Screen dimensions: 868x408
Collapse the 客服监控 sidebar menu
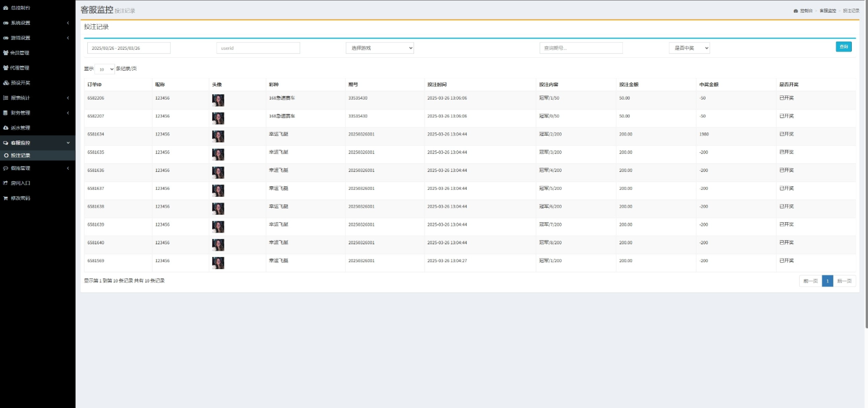pos(68,143)
